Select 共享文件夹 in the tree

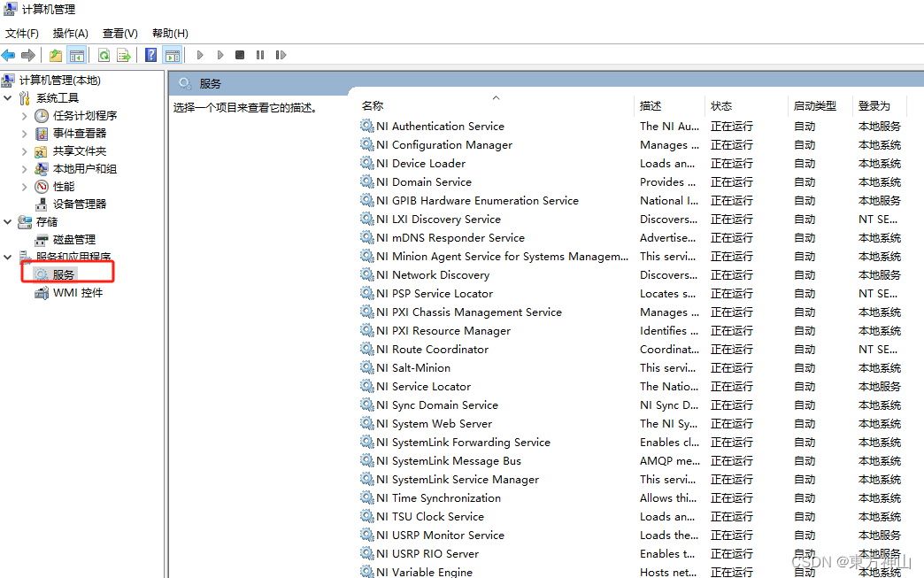coord(80,150)
